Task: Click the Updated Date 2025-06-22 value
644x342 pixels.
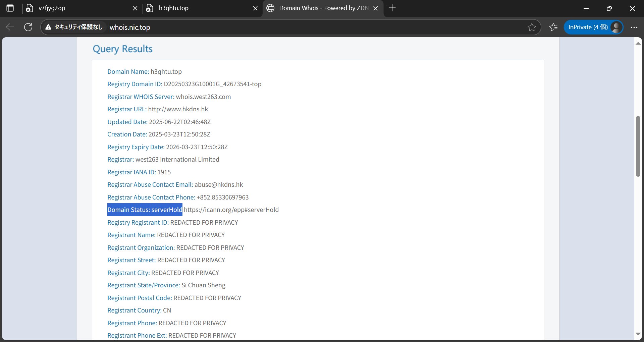Action: tap(180, 122)
